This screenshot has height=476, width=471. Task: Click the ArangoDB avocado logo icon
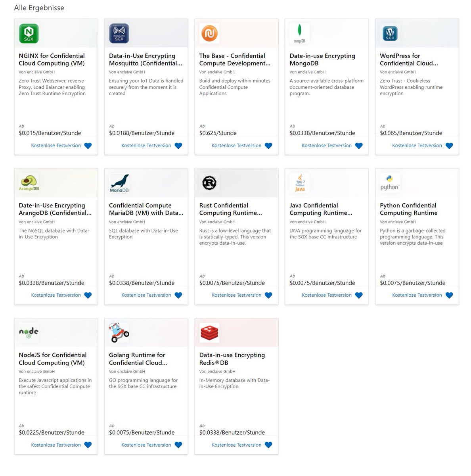(29, 183)
